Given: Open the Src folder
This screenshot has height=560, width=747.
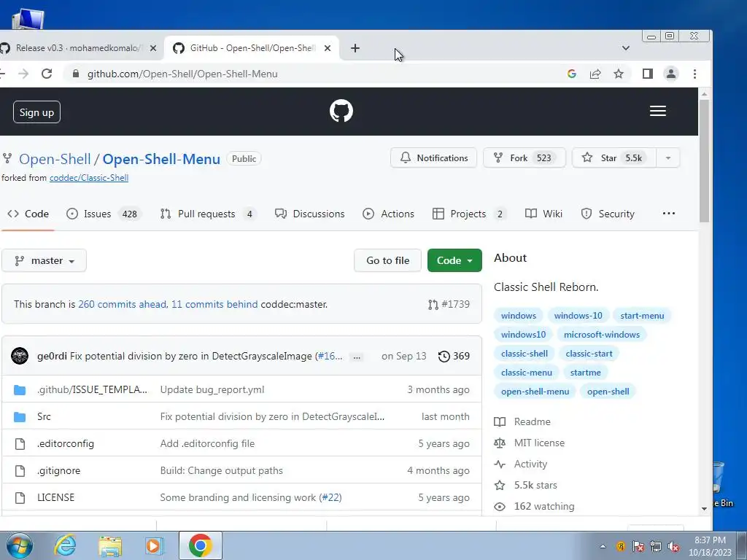Looking at the screenshot, I should click(x=44, y=416).
